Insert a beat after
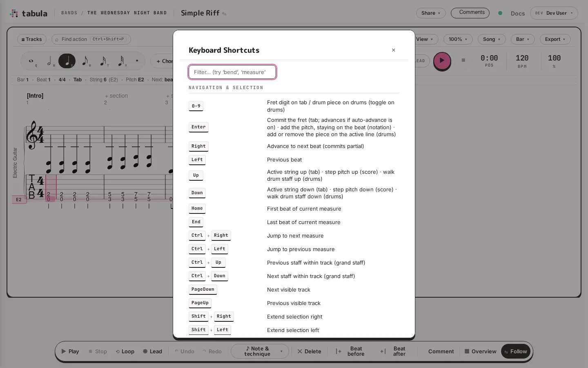Image resolution: width=588 pixels, height=368 pixels. pos(394,352)
